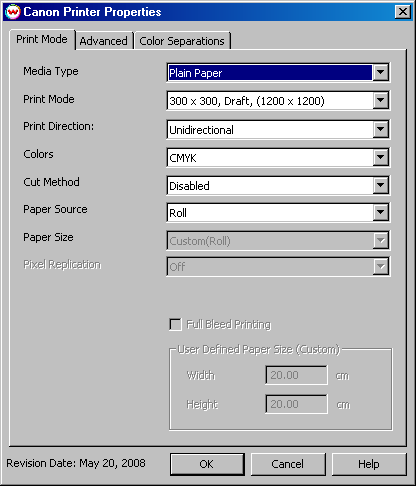Open the Print Mode resolution dropdown arrow
Viewport: 416px width, 486px height.
coord(380,101)
